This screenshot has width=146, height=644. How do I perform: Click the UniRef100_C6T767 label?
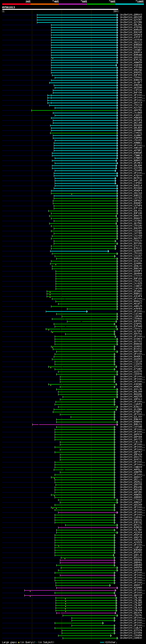(x=131, y=198)
